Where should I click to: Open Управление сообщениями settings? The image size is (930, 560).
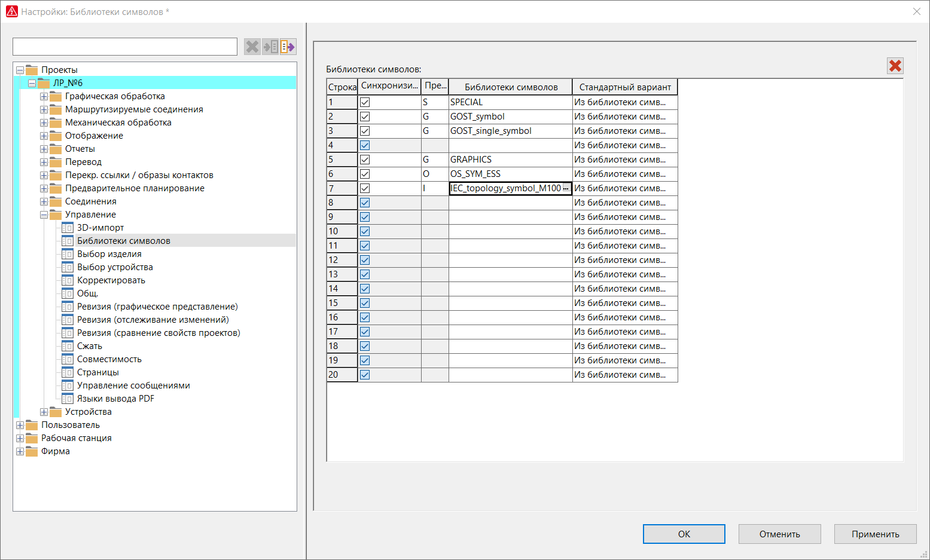click(x=133, y=385)
